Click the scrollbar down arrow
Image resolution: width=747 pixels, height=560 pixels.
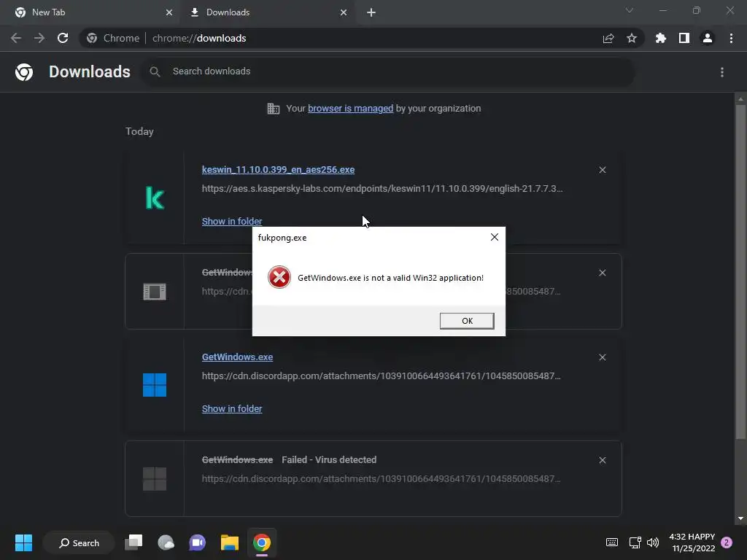[x=740, y=518]
